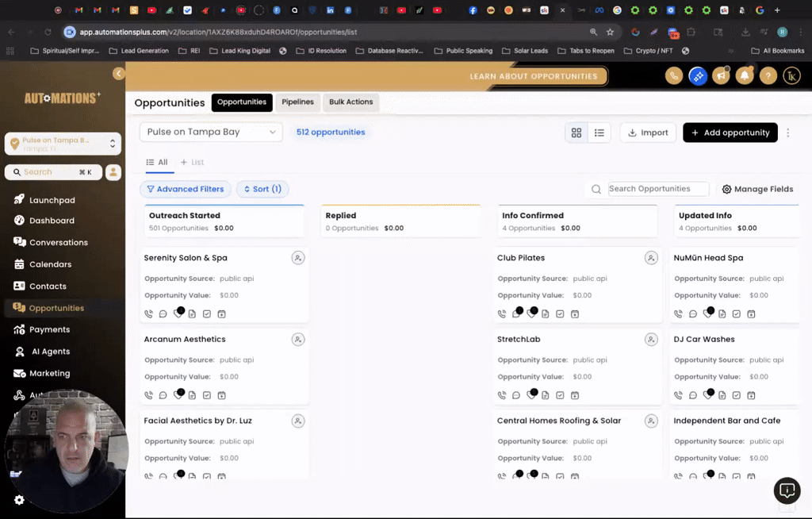Click assign-user icon on Serenity Salon & Spa card

[x=298, y=258]
